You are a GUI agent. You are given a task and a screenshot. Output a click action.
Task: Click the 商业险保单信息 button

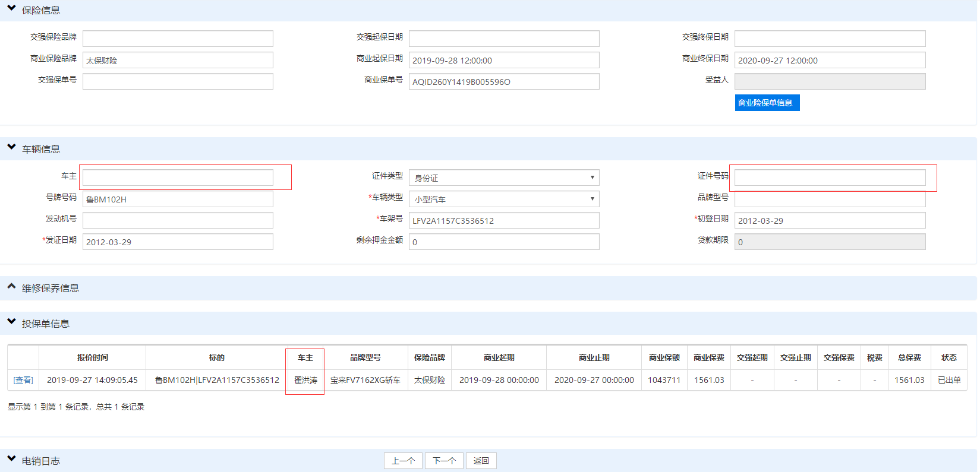pyautogui.click(x=767, y=103)
